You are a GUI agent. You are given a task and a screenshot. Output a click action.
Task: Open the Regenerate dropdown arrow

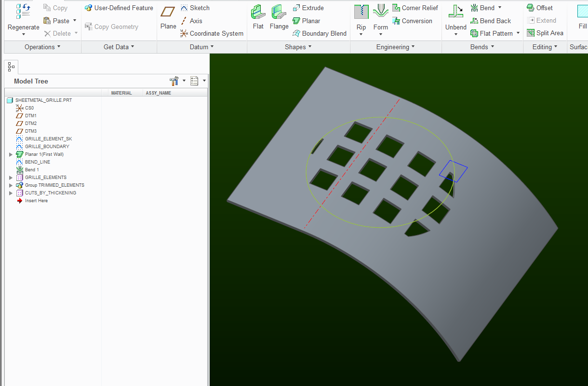[x=23, y=34]
